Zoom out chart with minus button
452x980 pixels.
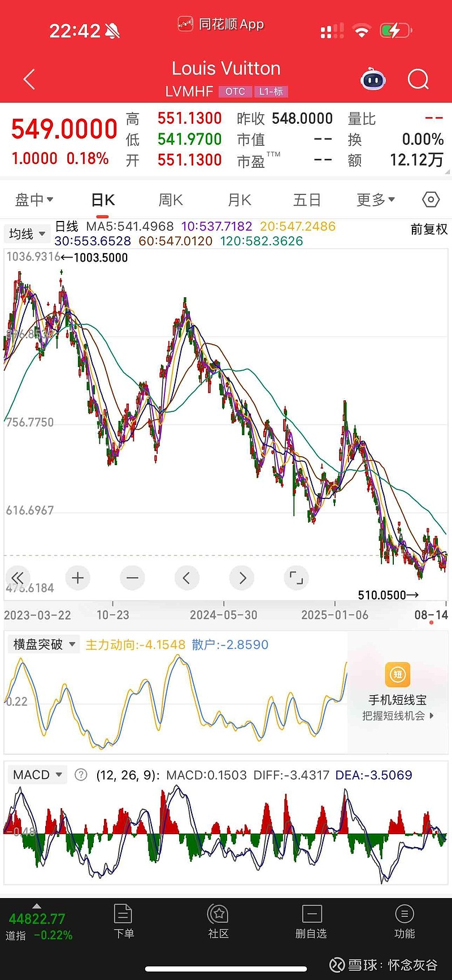(x=132, y=578)
